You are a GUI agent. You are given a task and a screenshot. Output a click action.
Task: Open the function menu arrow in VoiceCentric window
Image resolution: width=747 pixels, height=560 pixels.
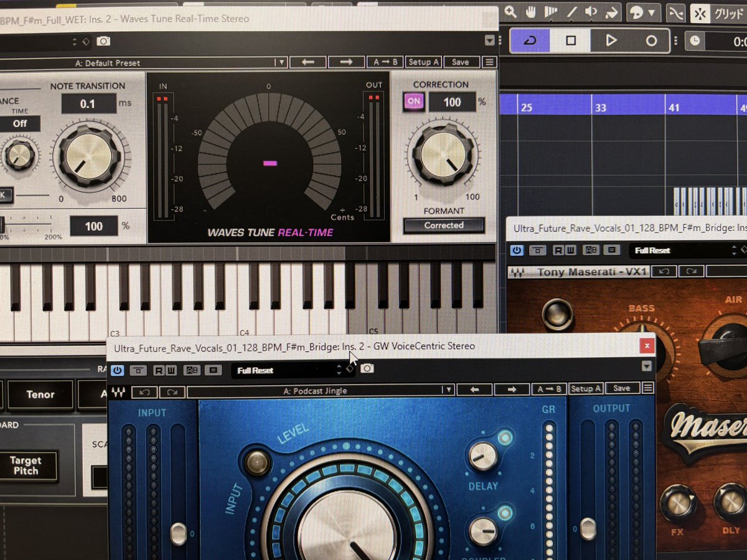tap(647, 366)
